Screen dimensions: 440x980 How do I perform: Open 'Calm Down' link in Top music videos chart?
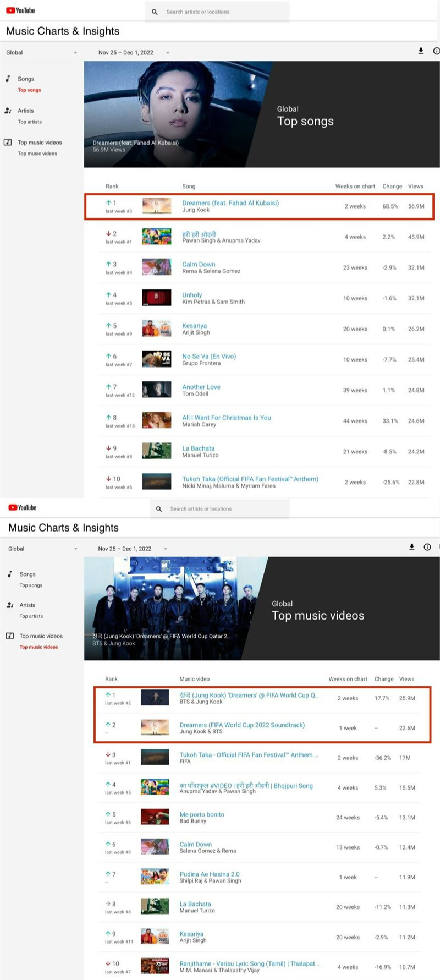[196, 845]
